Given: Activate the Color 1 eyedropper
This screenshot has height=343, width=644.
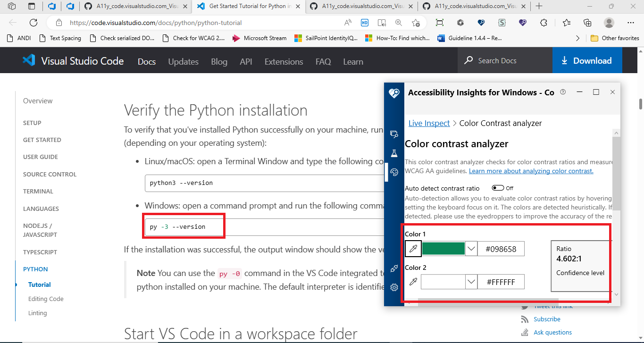Looking at the screenshot, I should tap(412, 248).
